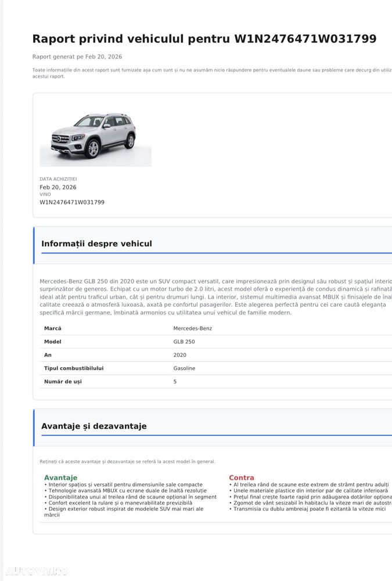Viewport: 392px width, 581px height.
Task: Click the green Avantaje column heading
Action: point(61,478)
